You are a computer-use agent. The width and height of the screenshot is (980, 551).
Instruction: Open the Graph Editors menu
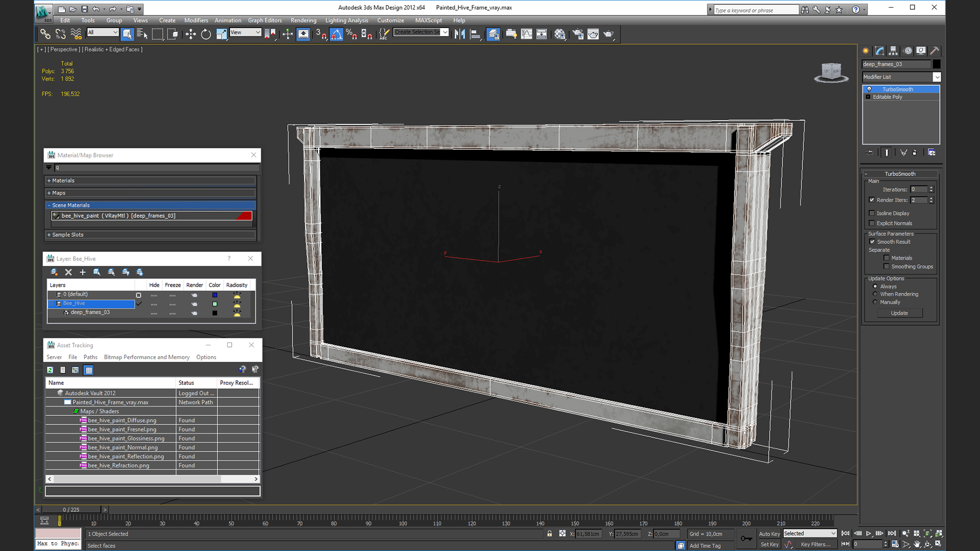pyautogui.click(x=265, y=20)
